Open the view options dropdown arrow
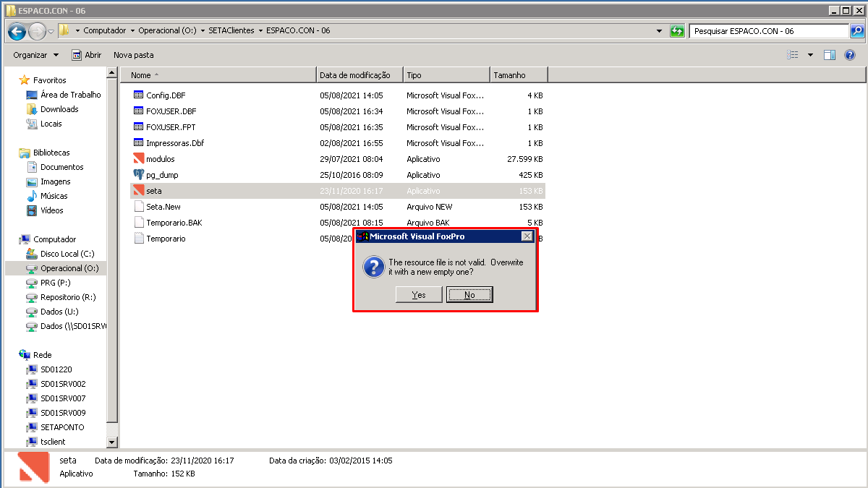This screenshot has width=868, height=488. click(810, 55)
